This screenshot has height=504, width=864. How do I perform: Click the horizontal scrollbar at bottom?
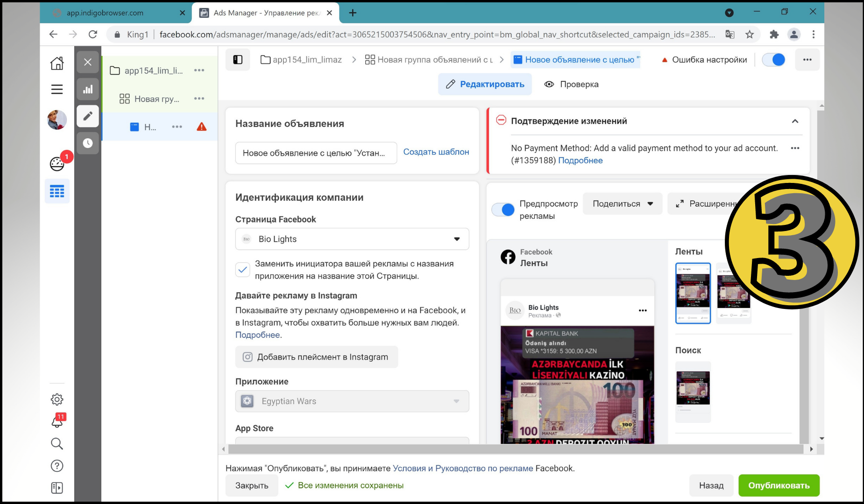(516, 449)
